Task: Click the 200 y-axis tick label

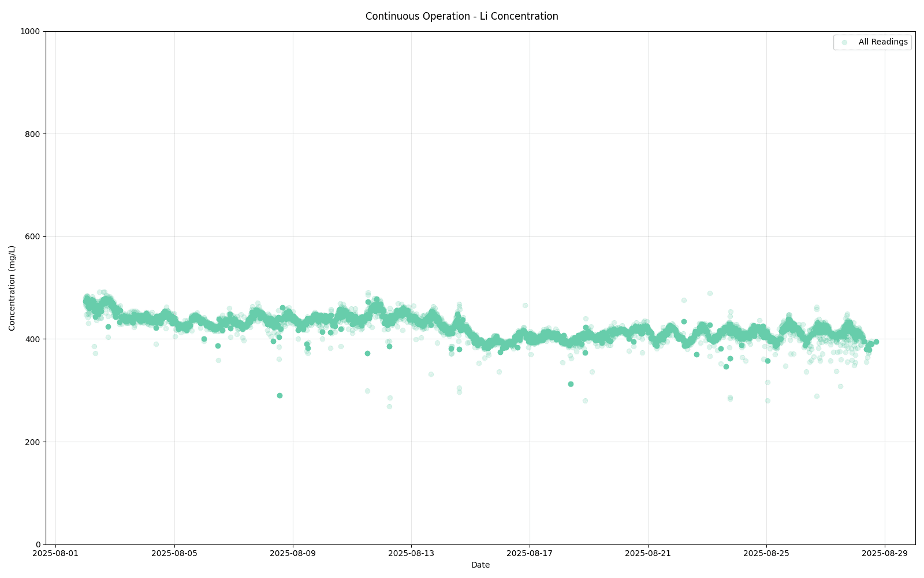Action: tap(33, 442)
